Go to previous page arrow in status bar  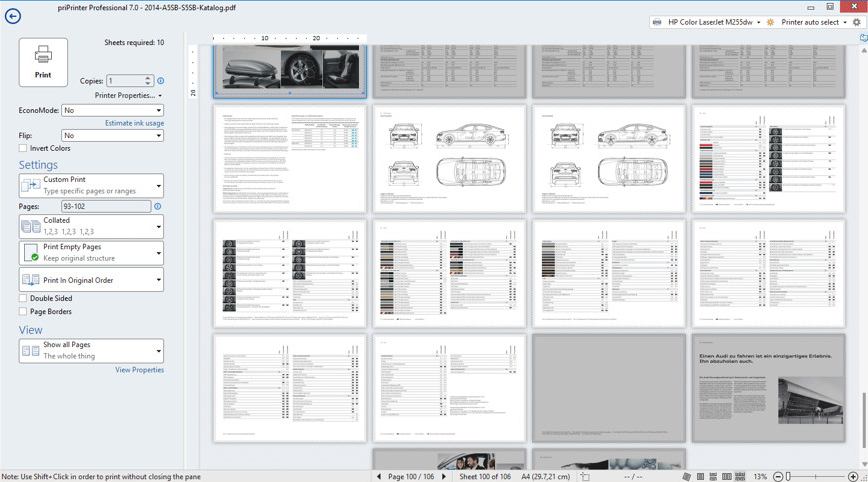[x=379, y=477]
